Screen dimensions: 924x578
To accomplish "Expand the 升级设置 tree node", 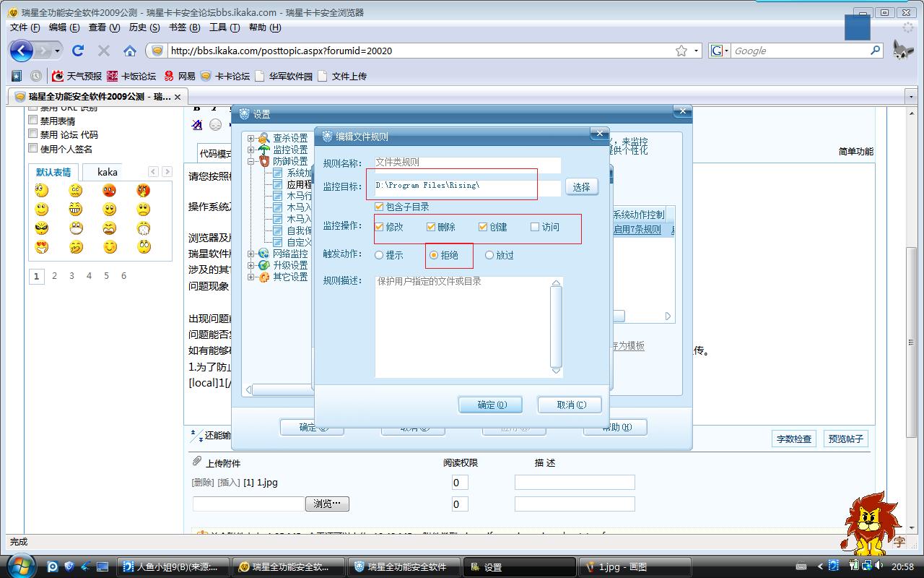I will (x=250, y=265).
